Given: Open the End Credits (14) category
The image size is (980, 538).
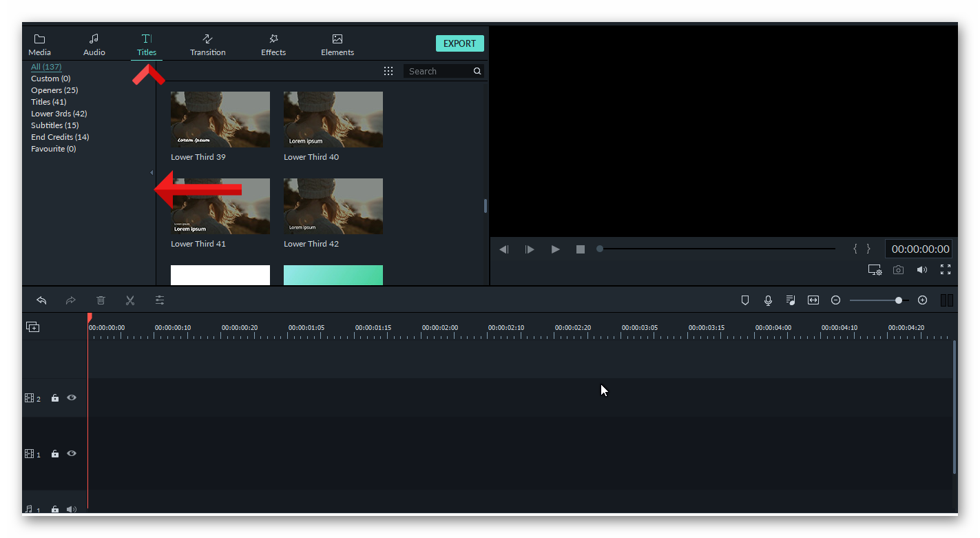Looking at the screenshot, I should pyautogui.click(x=60, y=137).
